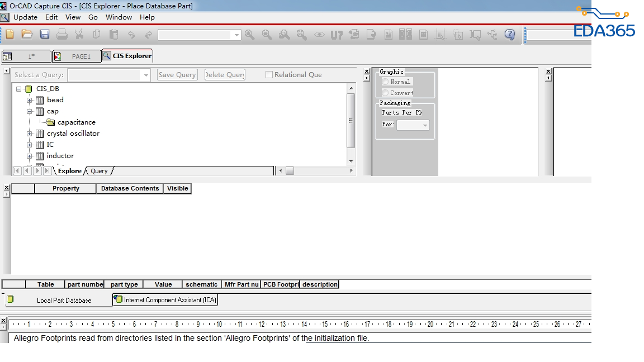Click the project manager hierarchy icon
This screenshot has width=644, height=362.
493,35
